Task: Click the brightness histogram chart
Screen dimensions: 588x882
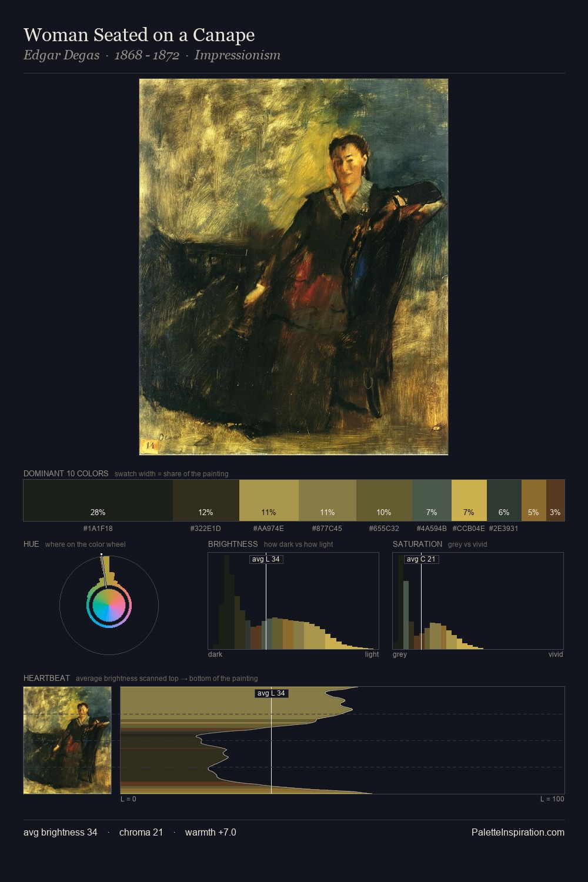Action: (x=293, y=601)
